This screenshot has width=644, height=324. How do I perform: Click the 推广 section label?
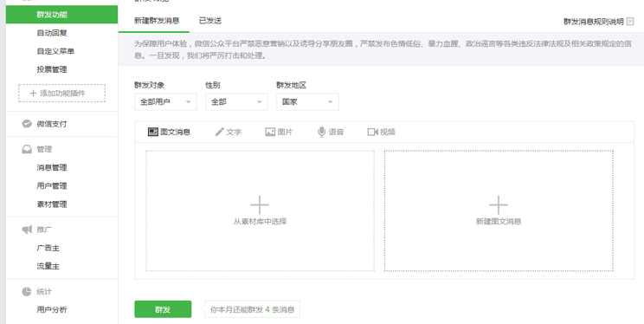[x=44, y=230]
